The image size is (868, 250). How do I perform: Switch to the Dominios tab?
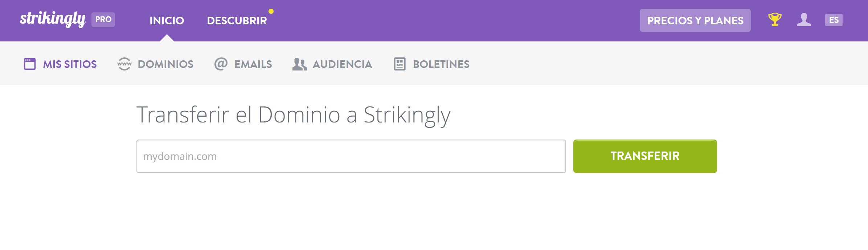[x=165, y=64]
